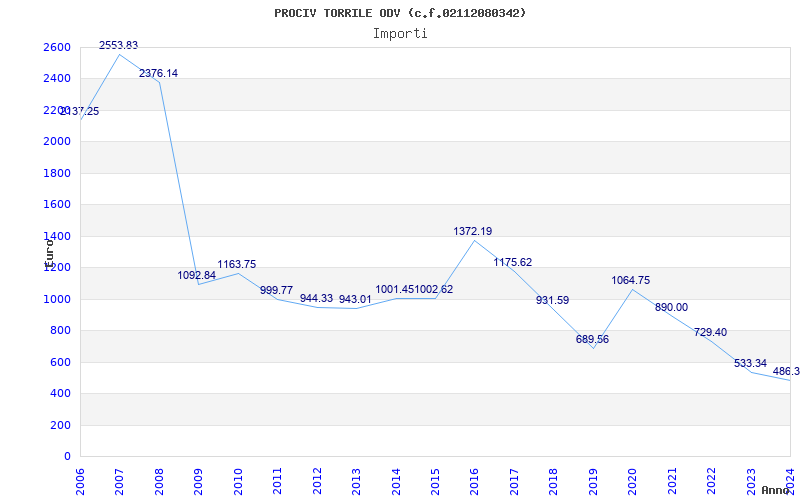Screen dimensions: 800x500
Task: Click the 2011 x-axis year
Action: click(277, 481)
